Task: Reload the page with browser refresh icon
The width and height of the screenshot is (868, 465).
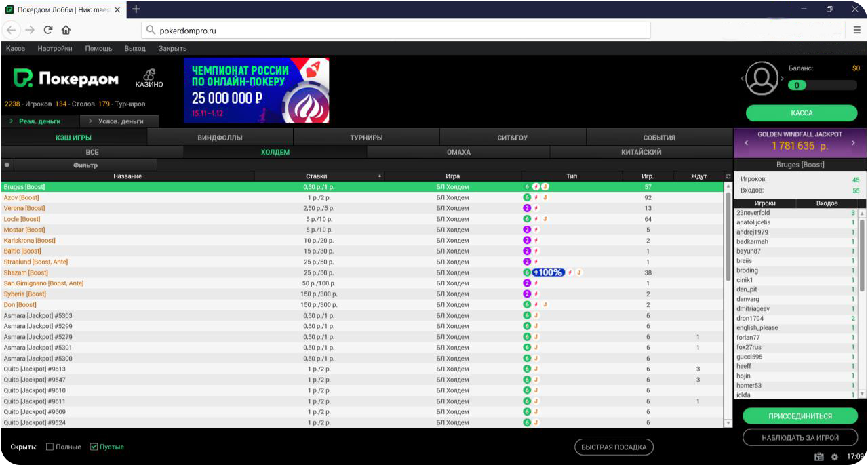Action: [x=48, y=30]
